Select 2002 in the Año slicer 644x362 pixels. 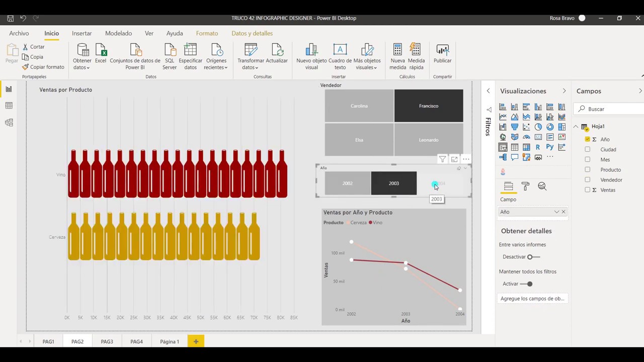(x=348, y=183)
